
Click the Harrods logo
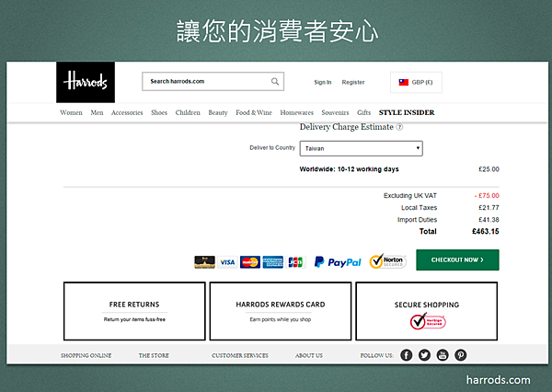pos(86,82)
